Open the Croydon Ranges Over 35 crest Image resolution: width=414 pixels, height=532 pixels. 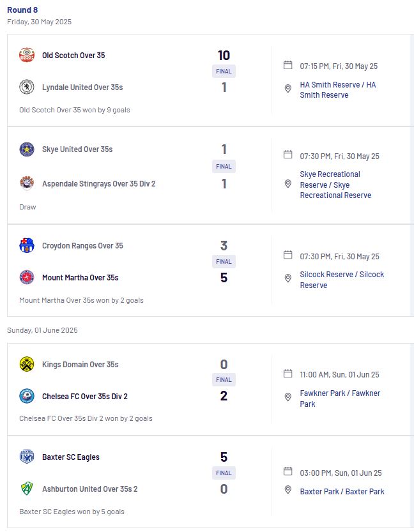27,245
